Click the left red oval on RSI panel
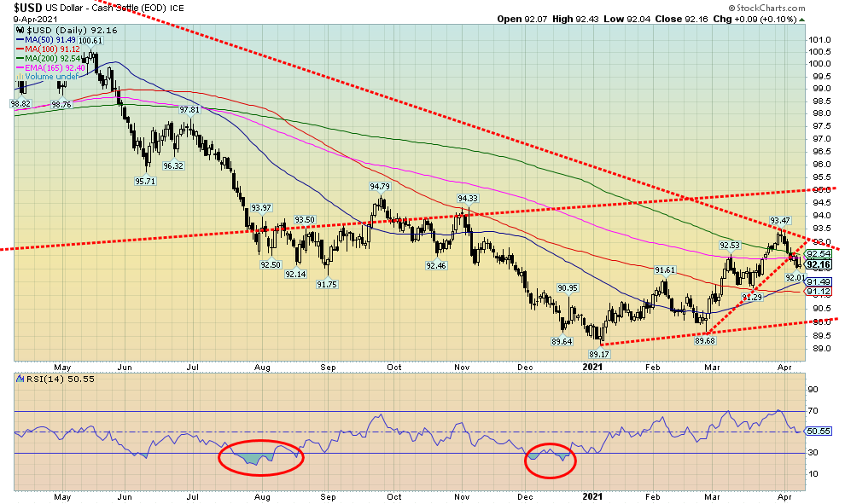 259,457
